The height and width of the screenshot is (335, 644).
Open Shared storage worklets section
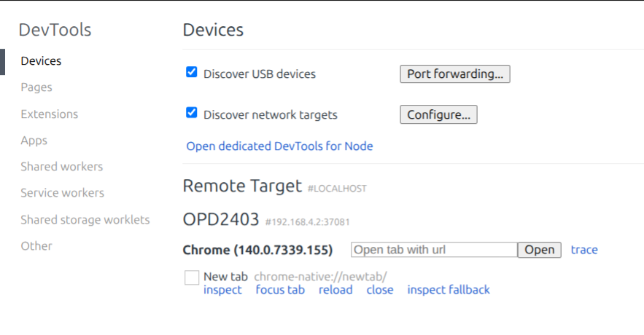tap(85, 220)
